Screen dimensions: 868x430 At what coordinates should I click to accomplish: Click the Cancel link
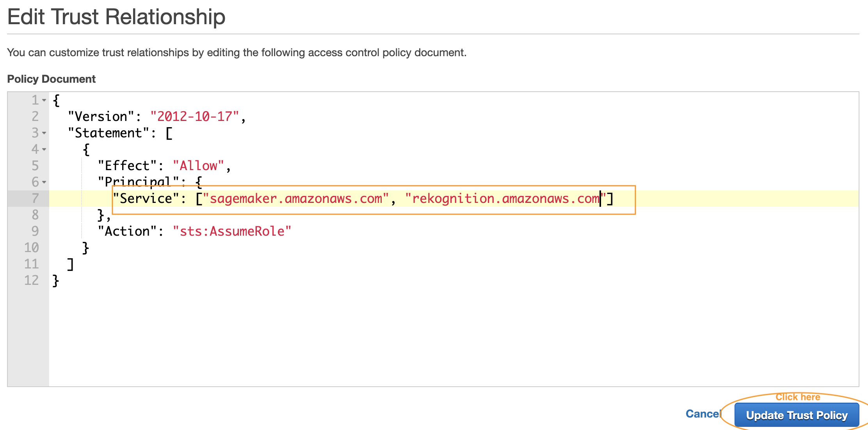click(x=703, y=414)
